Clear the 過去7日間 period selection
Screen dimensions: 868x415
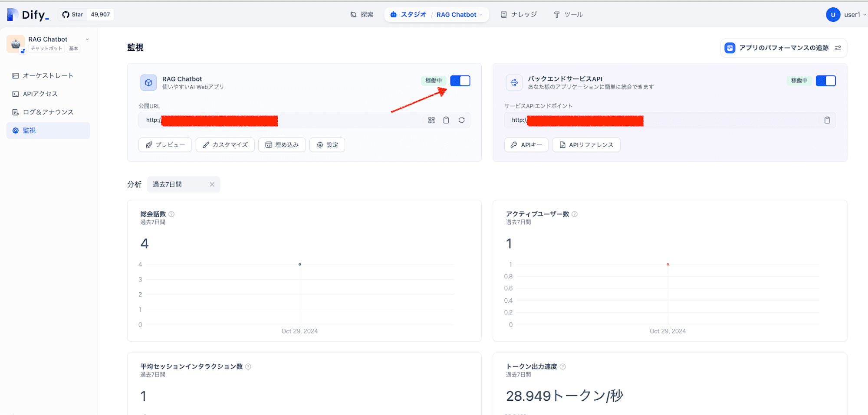tap(212, 184)
